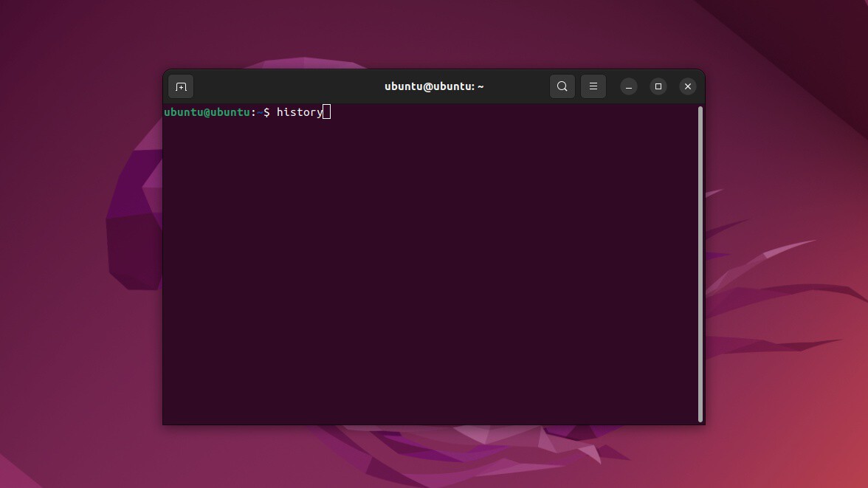Click the vertical scrollbar in the terminal
Screen dimensions: 868x488
click(700, 264)
